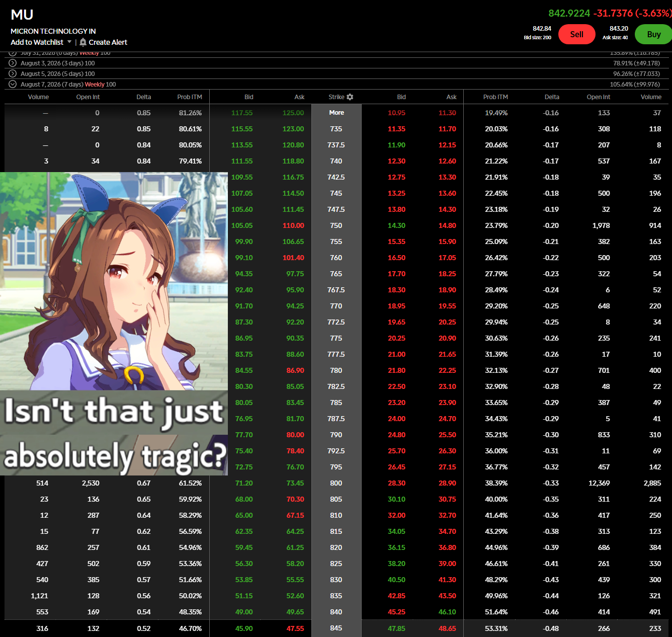Collapse the August 7, 2026 expiration chevron
Screen dimensions: 672x637
(x=13, y=84)
